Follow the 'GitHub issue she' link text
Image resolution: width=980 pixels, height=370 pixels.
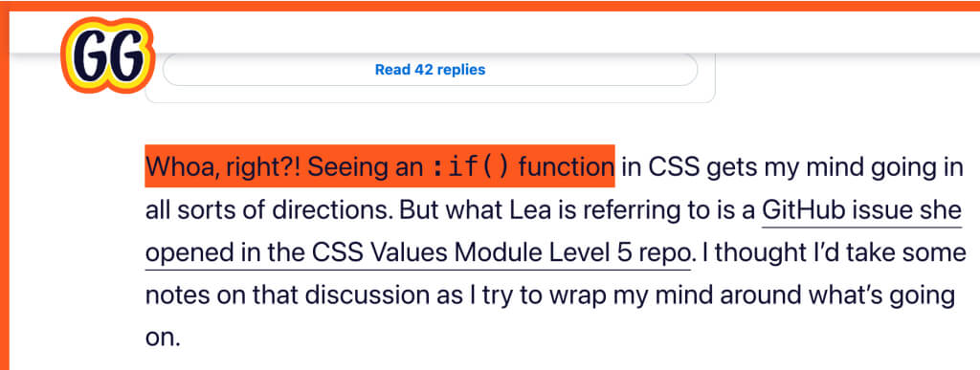pyautogui.click(x=861, y=210)
